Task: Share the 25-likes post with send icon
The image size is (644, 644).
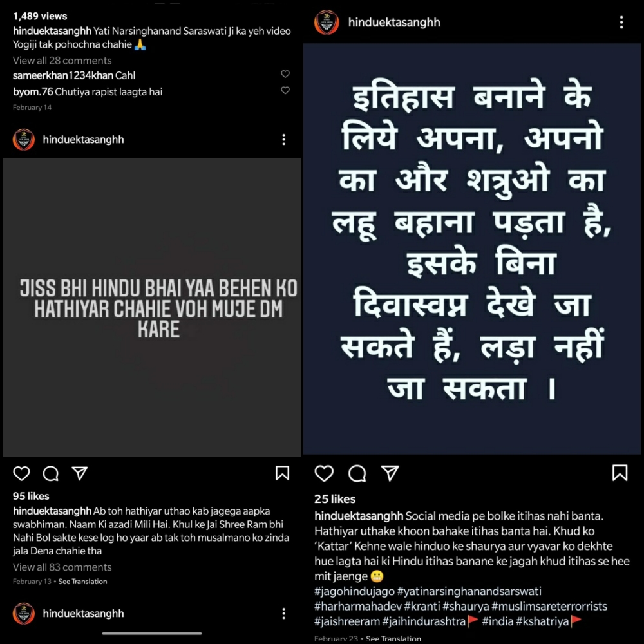Action: (390, 473)
